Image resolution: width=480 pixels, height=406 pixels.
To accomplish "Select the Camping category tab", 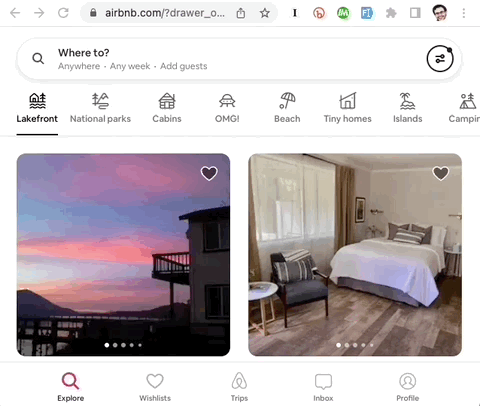I will click(x=464, y=108).
